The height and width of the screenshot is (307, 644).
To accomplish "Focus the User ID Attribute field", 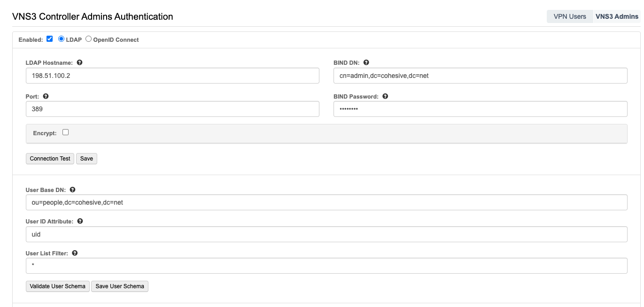I will click(x=326, y=234).
